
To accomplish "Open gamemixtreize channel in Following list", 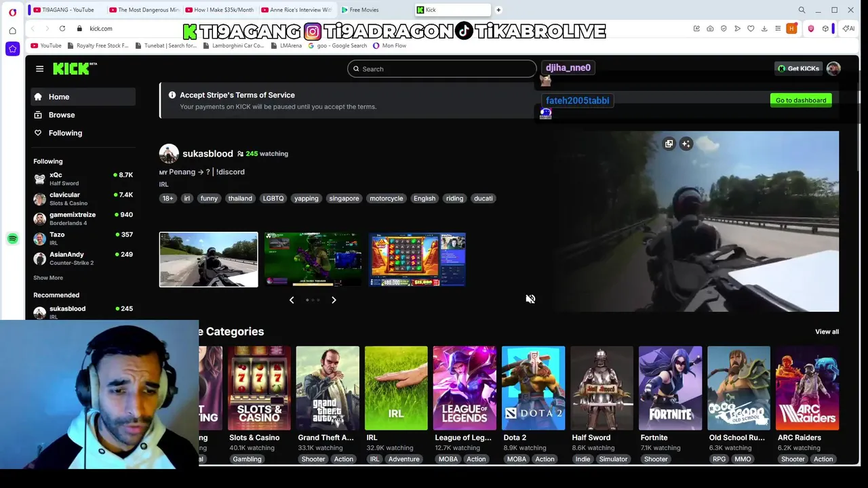I will pos(83,218).
